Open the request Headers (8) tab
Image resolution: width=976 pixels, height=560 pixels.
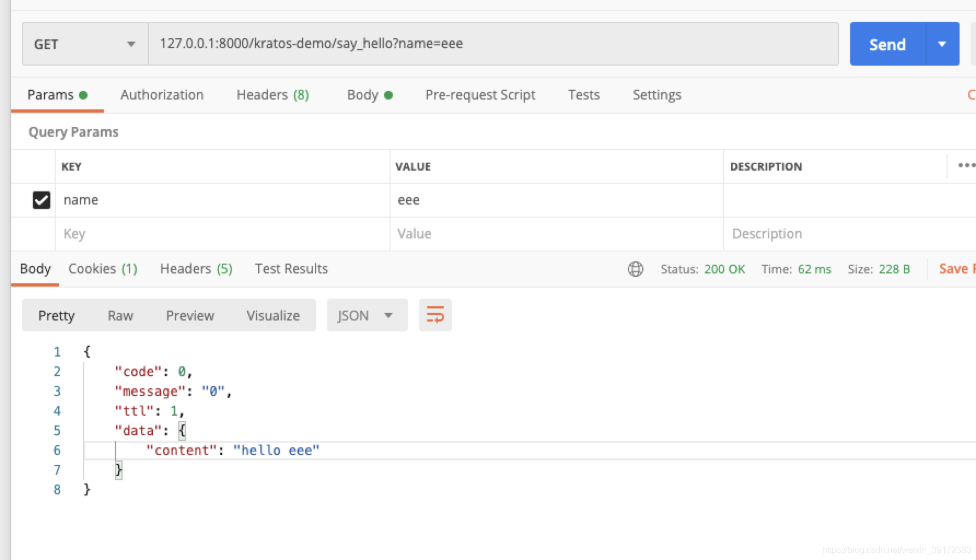click(272, 95)
